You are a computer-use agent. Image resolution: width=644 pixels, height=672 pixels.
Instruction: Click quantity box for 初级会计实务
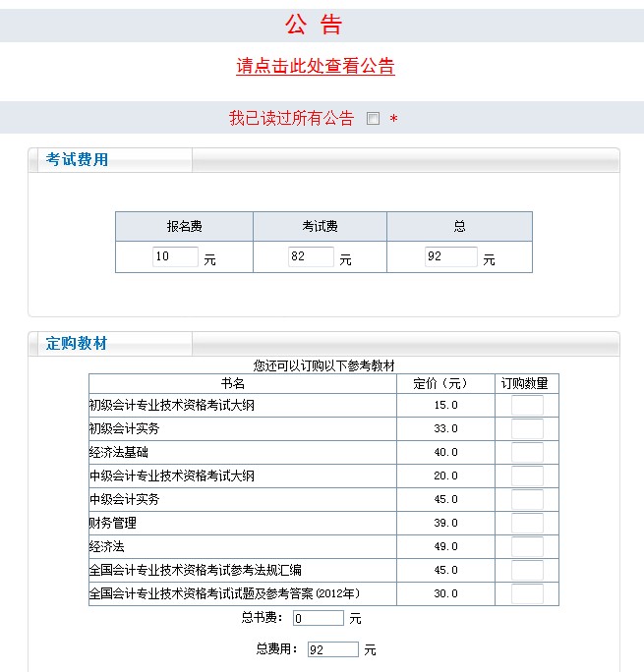pyautogui.click(x=527, y=429)
